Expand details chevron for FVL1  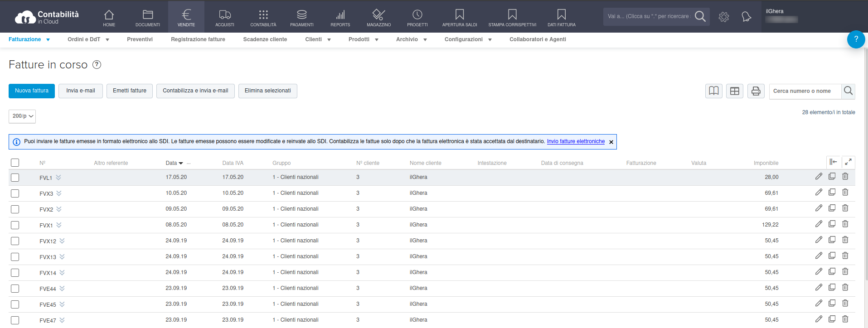point(58,178)
